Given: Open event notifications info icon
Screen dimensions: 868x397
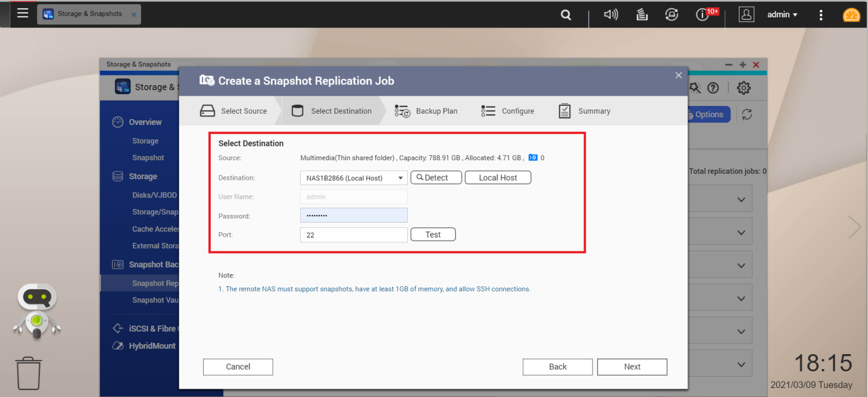Looking at the screenshot, I should [x=703, y=15].
